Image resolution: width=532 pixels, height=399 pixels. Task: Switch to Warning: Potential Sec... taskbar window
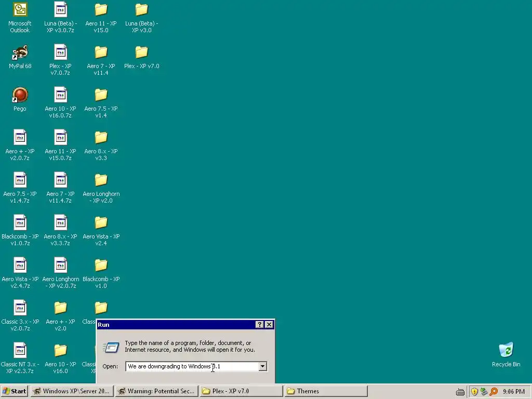click(x=156, y=391)
